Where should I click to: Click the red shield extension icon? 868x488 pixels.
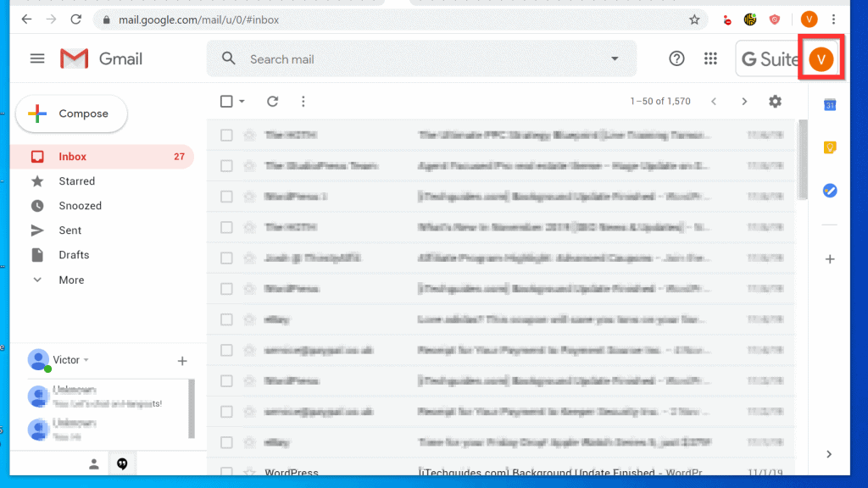tap(775, 19)
